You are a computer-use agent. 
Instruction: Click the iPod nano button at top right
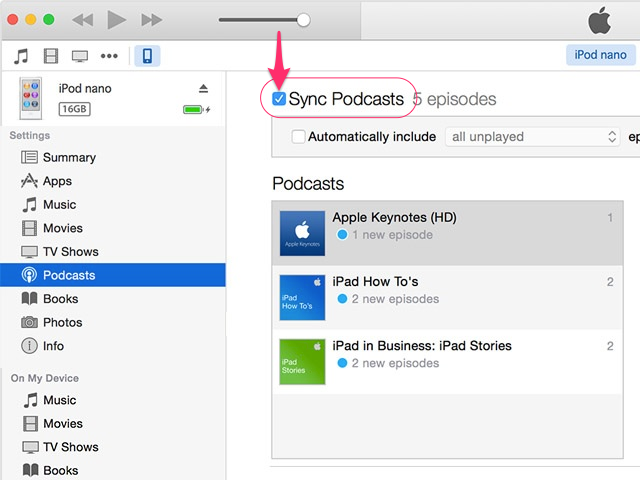click(600, 55)
